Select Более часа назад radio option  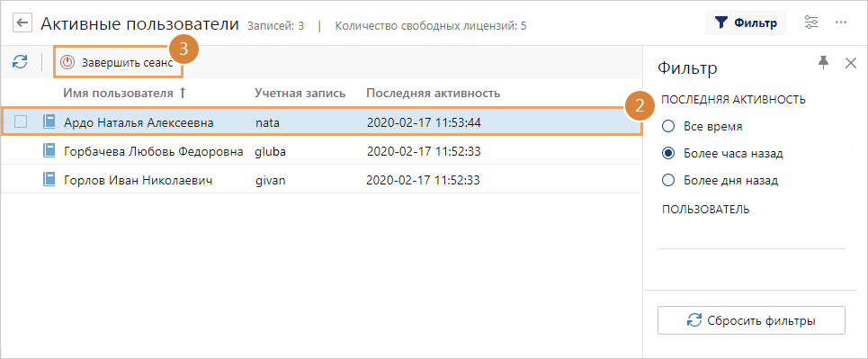[668, 154]
